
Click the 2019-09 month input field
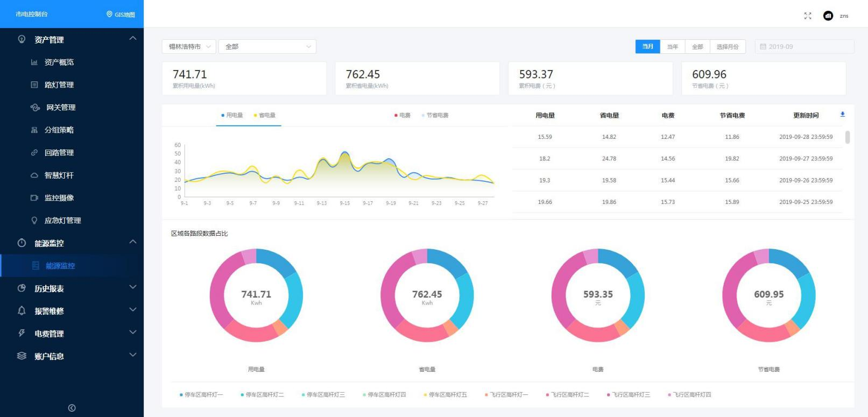click(804, 47)
